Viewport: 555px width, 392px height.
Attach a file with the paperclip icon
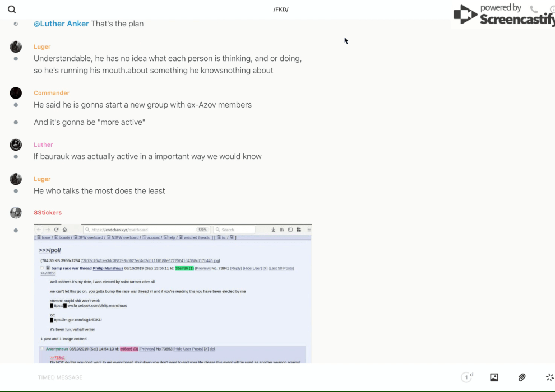522,377
